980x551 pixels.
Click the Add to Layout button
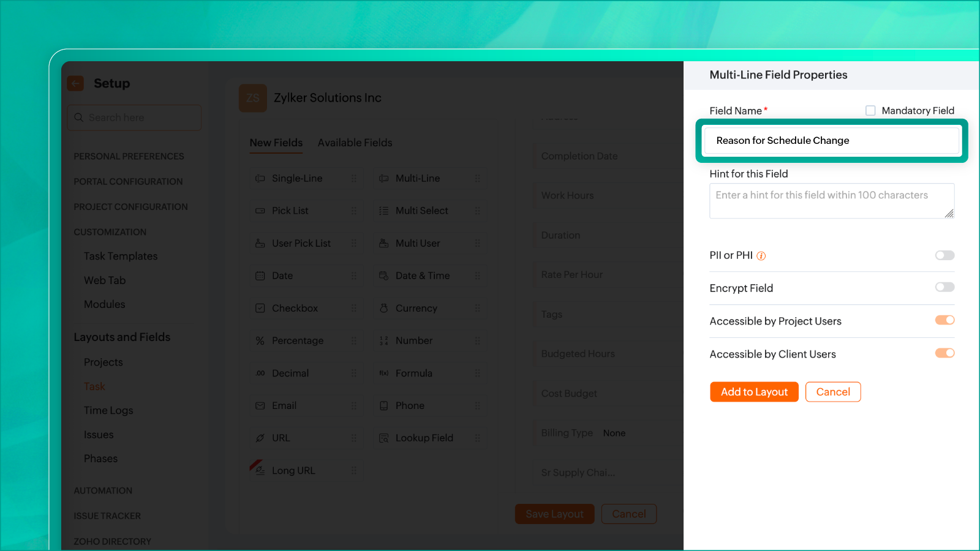coord(754,392)
